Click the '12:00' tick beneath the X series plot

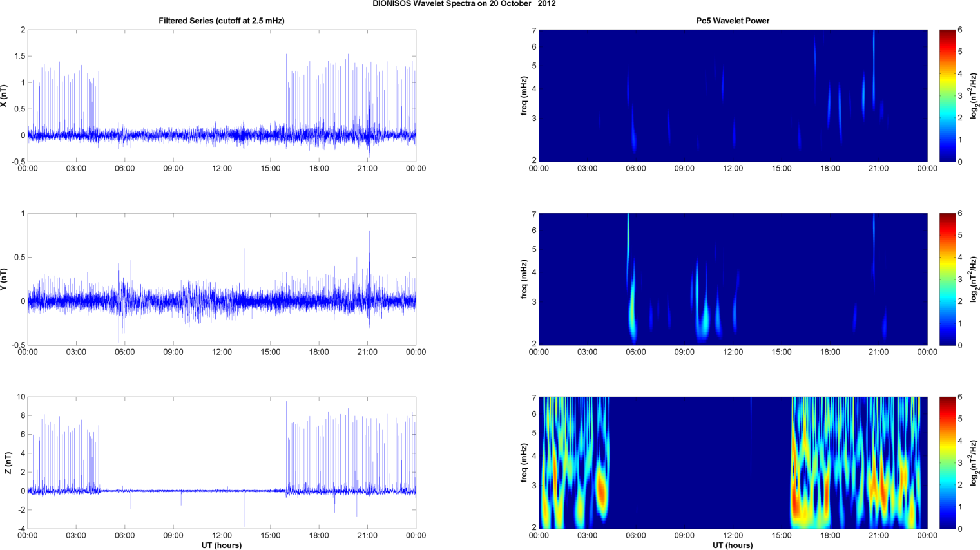pos(222,169)
